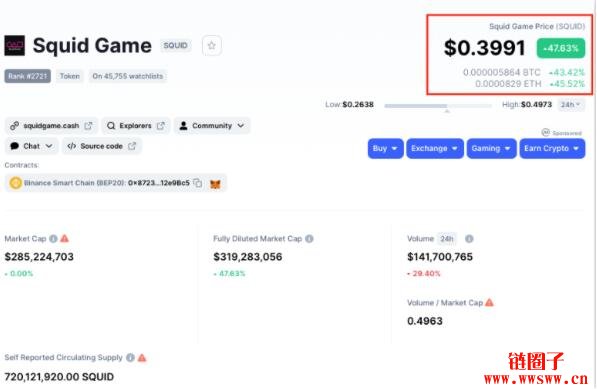Open the Volume info icon

(x=469, y=239)
